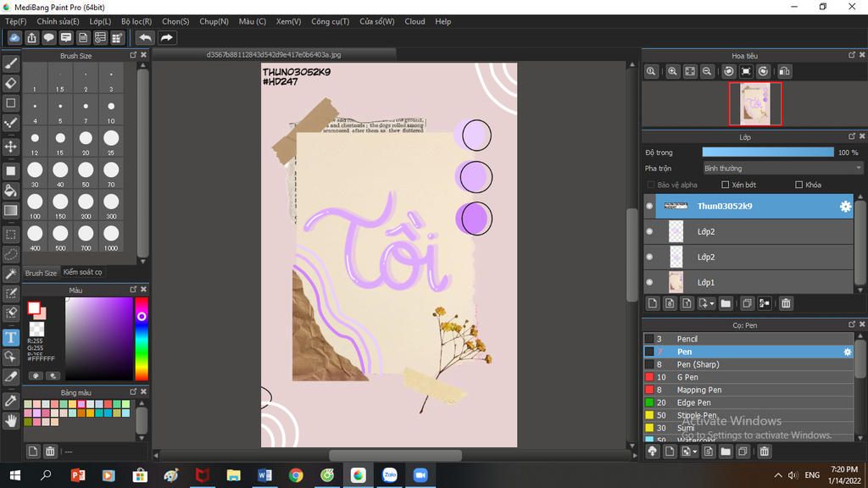
Task: Select the Bucket fill tool
Action: 10,191
